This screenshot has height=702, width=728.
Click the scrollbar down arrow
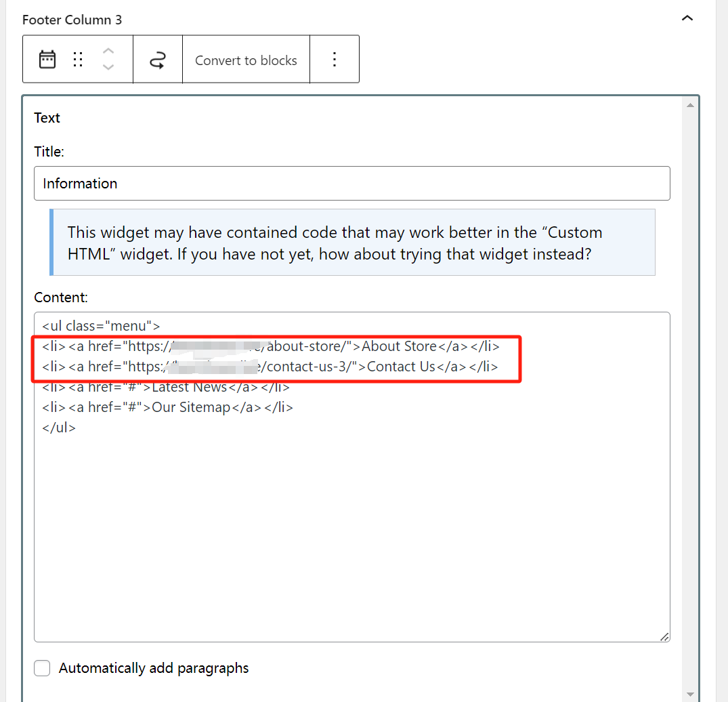click(690, 694)
